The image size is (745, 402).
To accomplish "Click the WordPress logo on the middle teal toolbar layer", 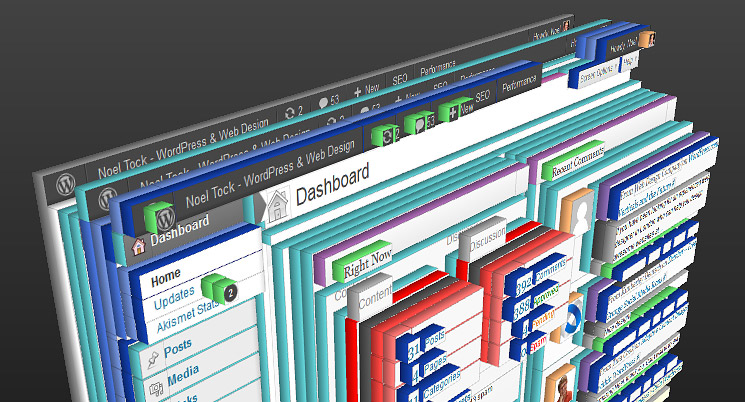I will click(x=107, y=198).
